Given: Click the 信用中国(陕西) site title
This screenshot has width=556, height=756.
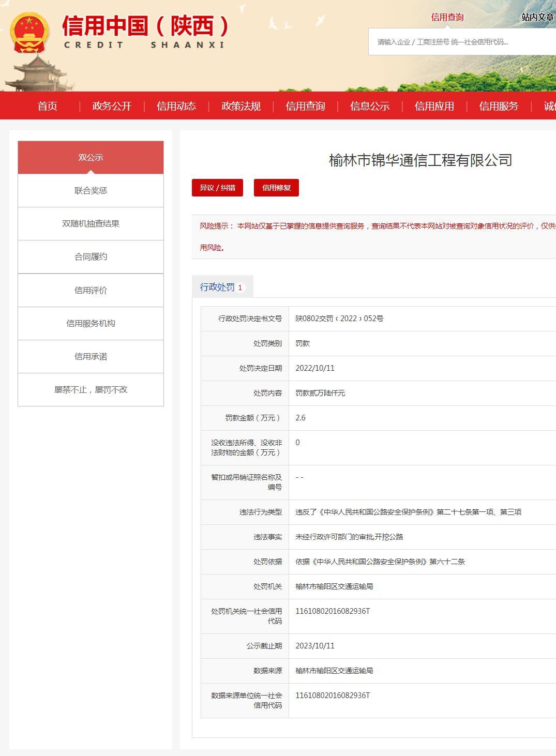Looking at the screenshot, I should [146, 26].
